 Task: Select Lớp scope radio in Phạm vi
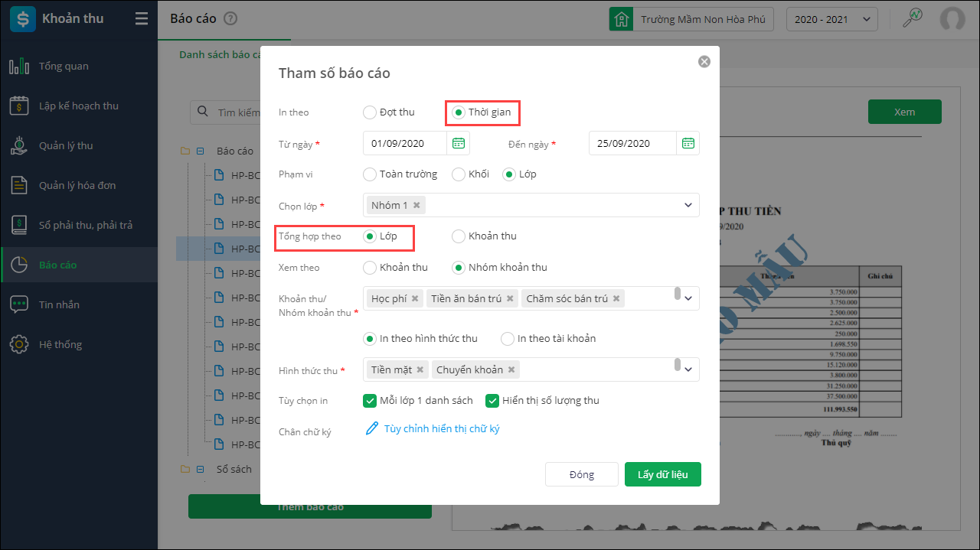pos(509,174)
